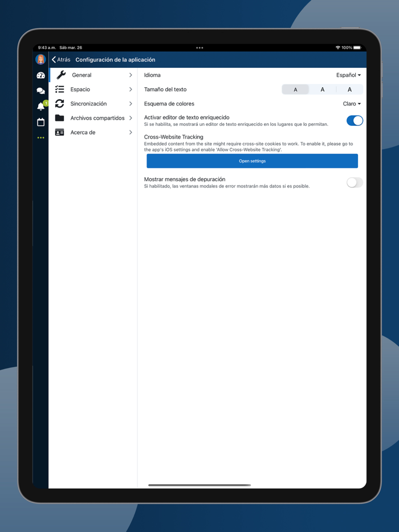Click the Cross-Website Tracking heading
The width and height of the screenshot is (399, 532).
[173, 137]
